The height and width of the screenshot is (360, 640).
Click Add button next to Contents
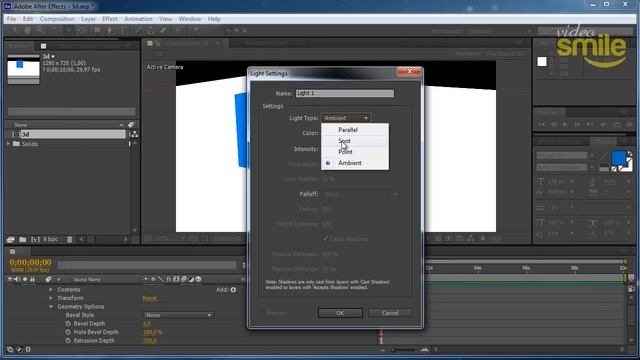(233, 290)
